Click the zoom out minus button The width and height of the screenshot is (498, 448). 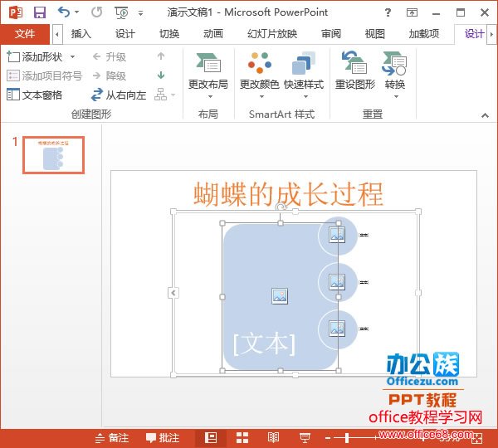[328, 439]
